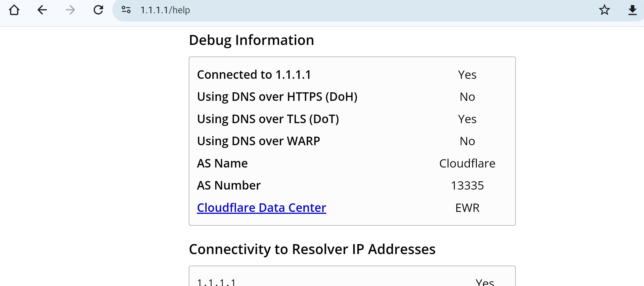Go forward to the next page
This screenshot has width=644, height=286.
click(70, 10)
